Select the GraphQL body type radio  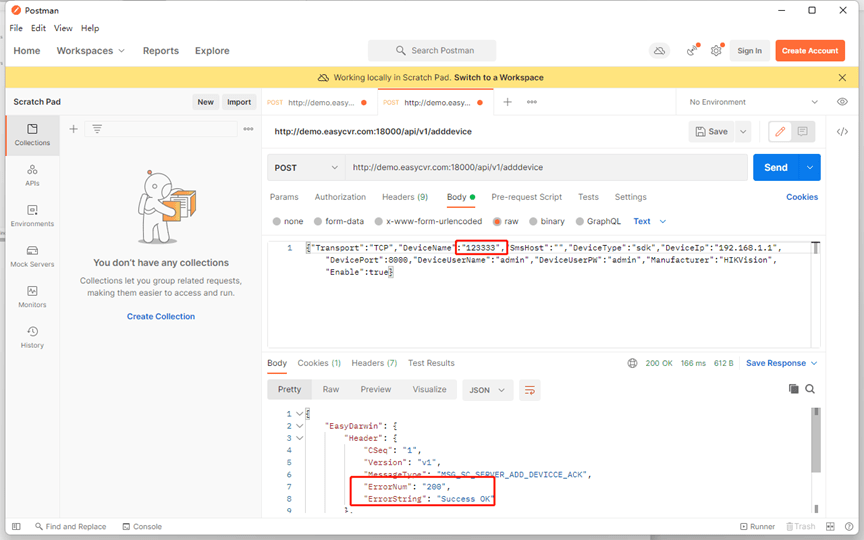580,222
